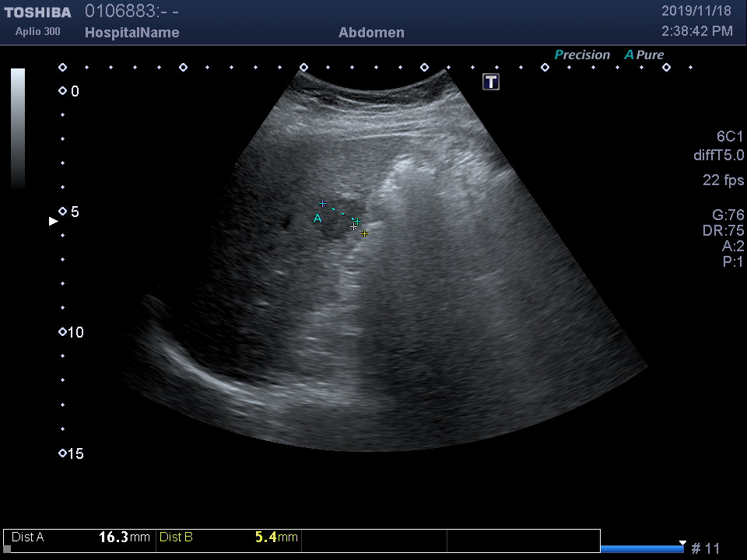Click the 6C1 transducer label
This screenshot has width=747, height=560.
730,137
